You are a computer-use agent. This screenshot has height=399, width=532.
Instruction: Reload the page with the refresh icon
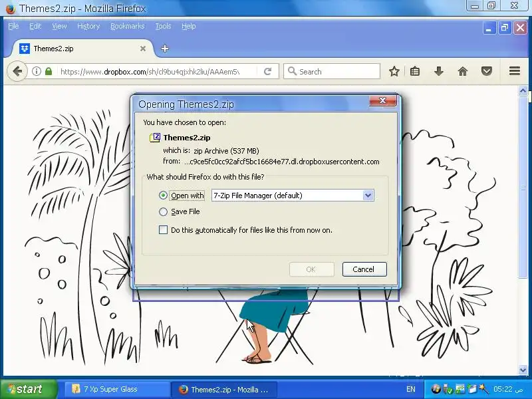tap(268, 71)
